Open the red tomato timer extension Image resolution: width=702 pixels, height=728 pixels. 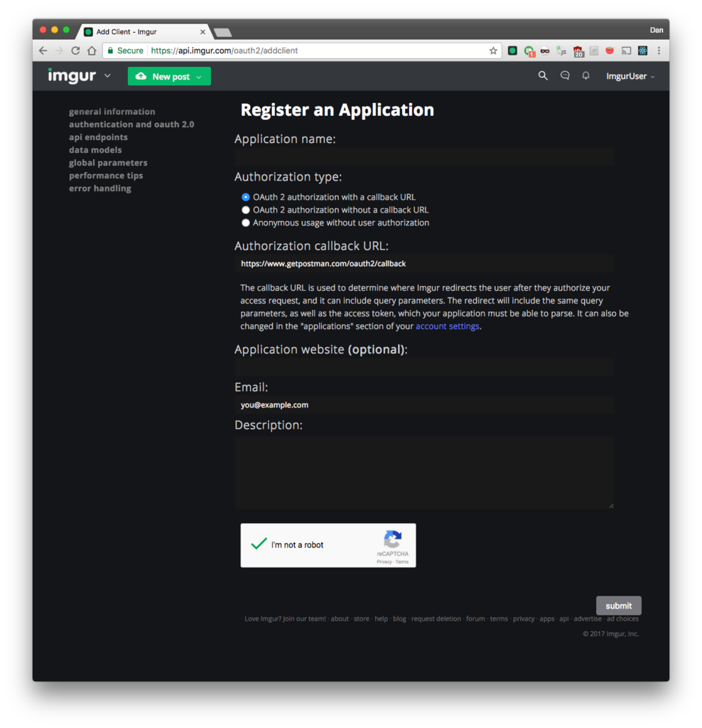[610, 50]
